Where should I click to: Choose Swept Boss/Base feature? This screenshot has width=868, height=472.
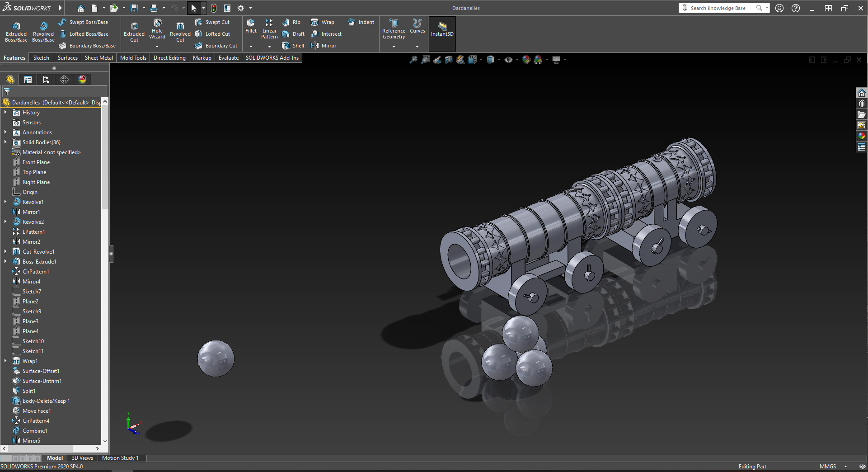tap(83, 22)
